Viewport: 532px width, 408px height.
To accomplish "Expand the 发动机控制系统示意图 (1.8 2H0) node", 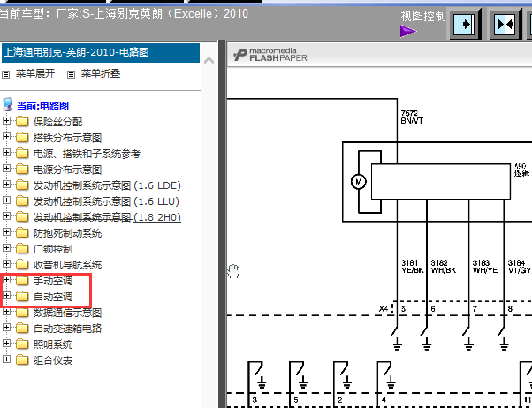I will pos(6,216).
